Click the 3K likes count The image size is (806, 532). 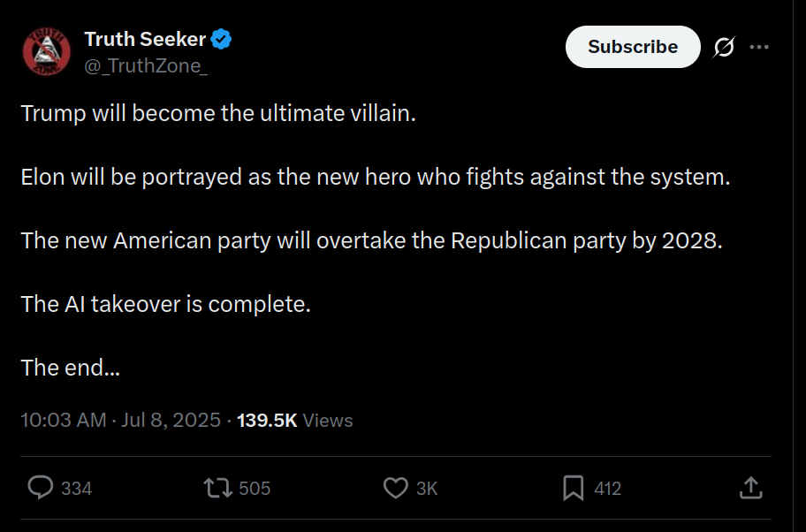(427, 489)
